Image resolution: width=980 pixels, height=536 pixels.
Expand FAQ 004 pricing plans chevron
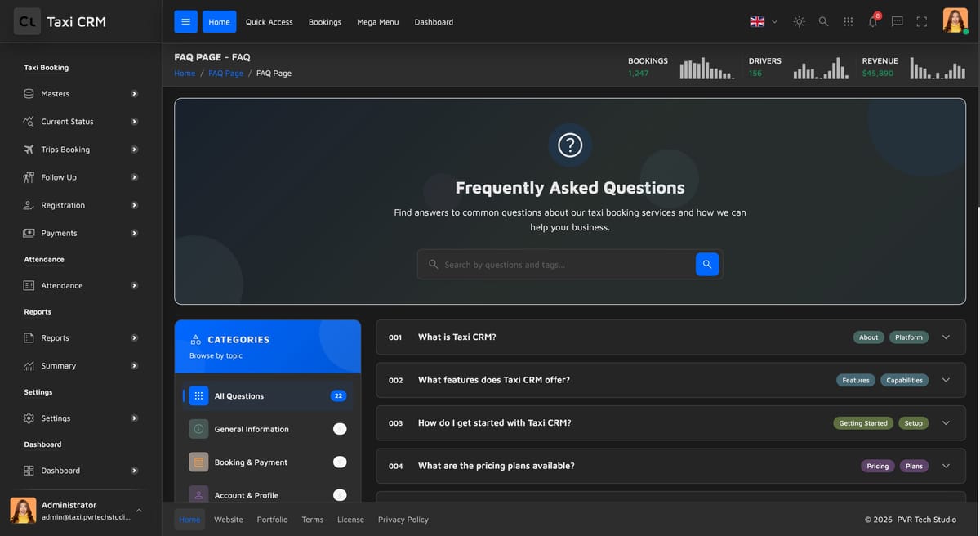[x=946, y=466]
